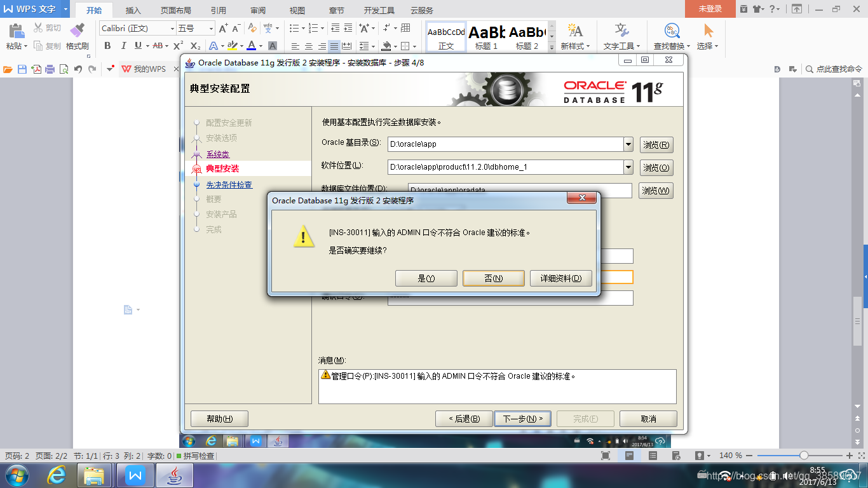Switch to the 引用 ribbon tab

[219, 10]
